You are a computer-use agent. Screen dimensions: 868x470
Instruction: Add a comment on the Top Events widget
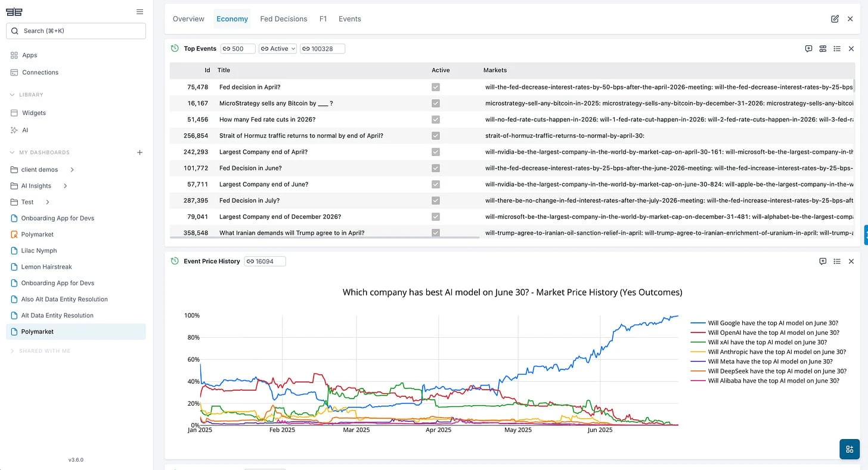pyautogui.click(x=808, y=49)
